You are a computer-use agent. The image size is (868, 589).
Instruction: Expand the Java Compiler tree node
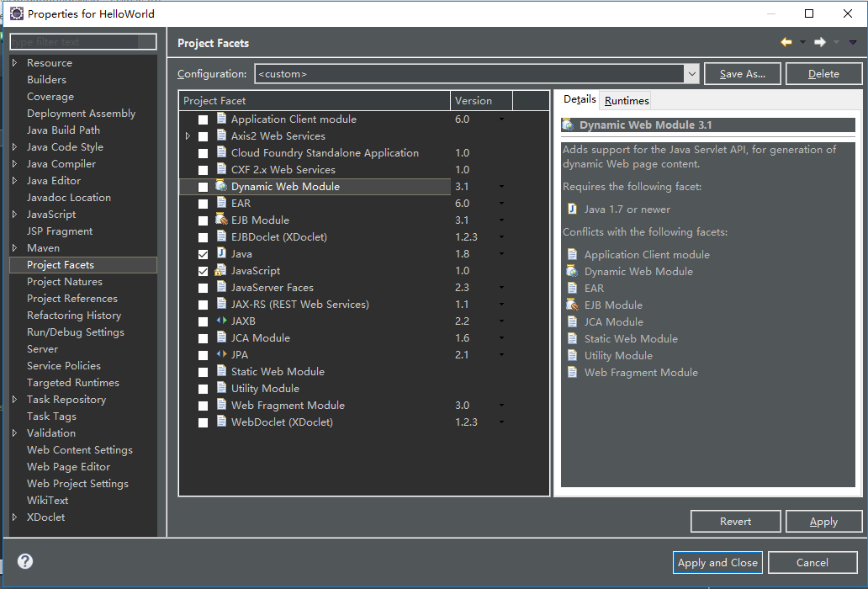click(15, 163)
